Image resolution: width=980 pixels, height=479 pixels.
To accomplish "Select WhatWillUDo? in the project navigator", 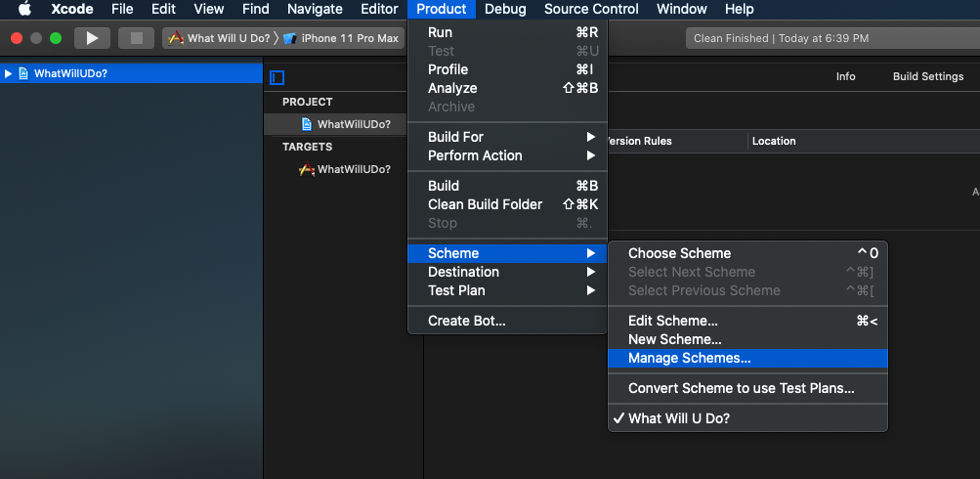I will point(131,73).
